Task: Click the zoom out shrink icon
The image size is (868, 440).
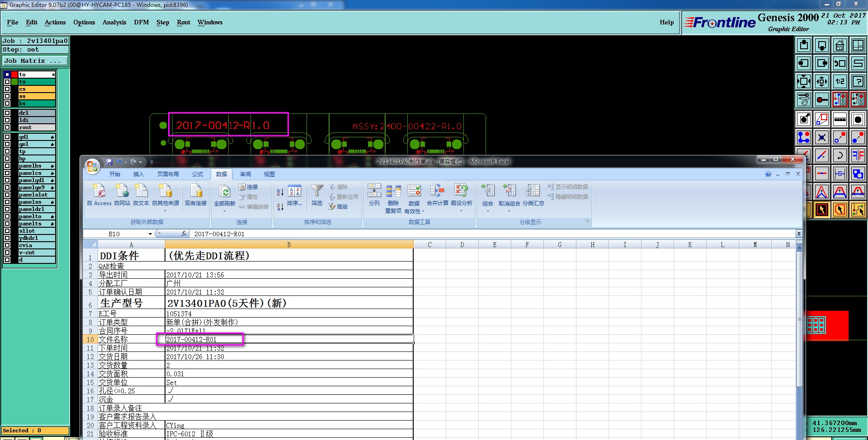Action: [x=822, y=81]
